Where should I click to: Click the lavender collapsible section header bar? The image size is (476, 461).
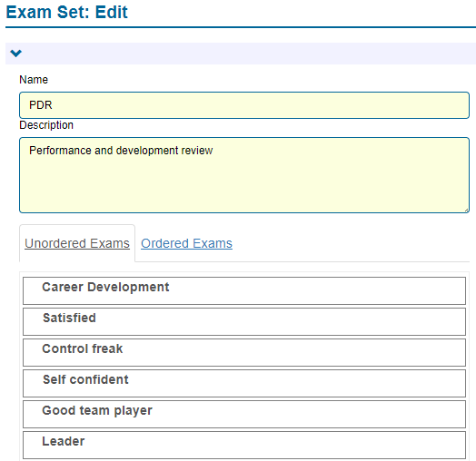241,54
